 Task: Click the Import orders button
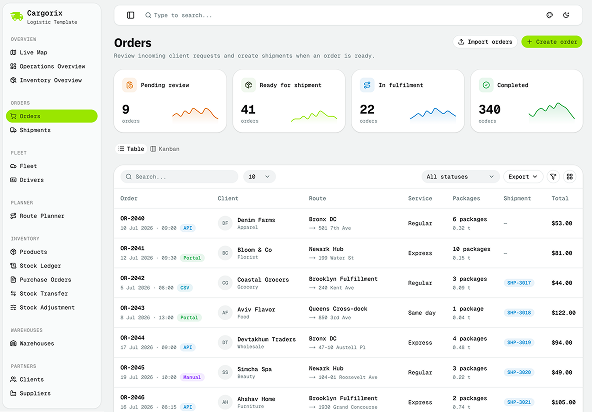485,42
